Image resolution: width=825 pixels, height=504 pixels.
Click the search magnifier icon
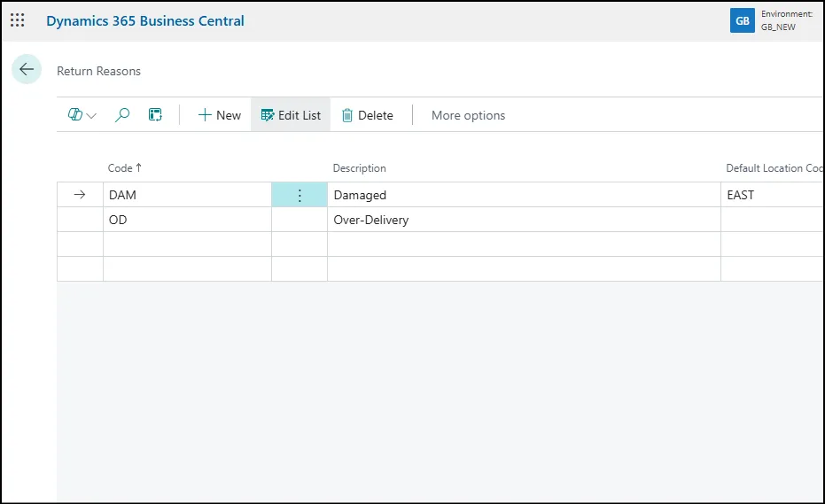[122, 114]
